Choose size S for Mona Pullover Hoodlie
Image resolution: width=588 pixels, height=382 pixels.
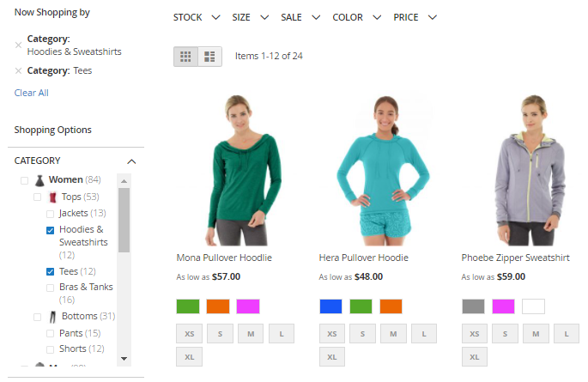coord(220,334)
